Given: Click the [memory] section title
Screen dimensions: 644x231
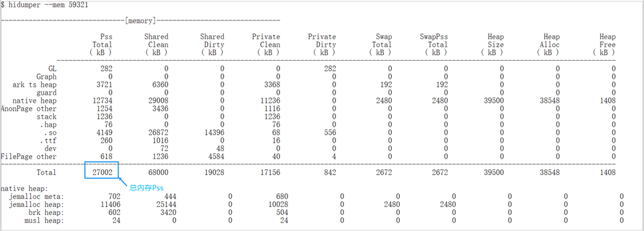Looking at the screenshot, I should (140, 20).
